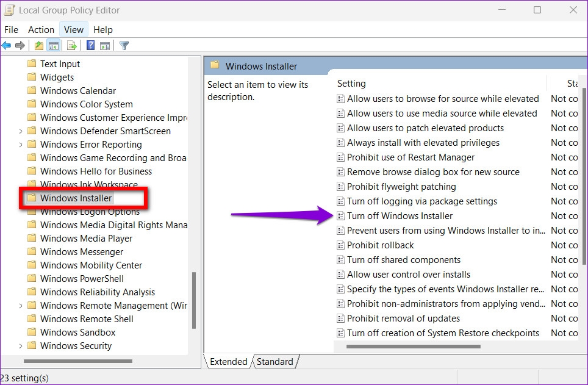Image resolution: width=588 pixels, height=385 pixels.
Task: Click the Filter funnel toolbar icon
Action: point(124,46)
